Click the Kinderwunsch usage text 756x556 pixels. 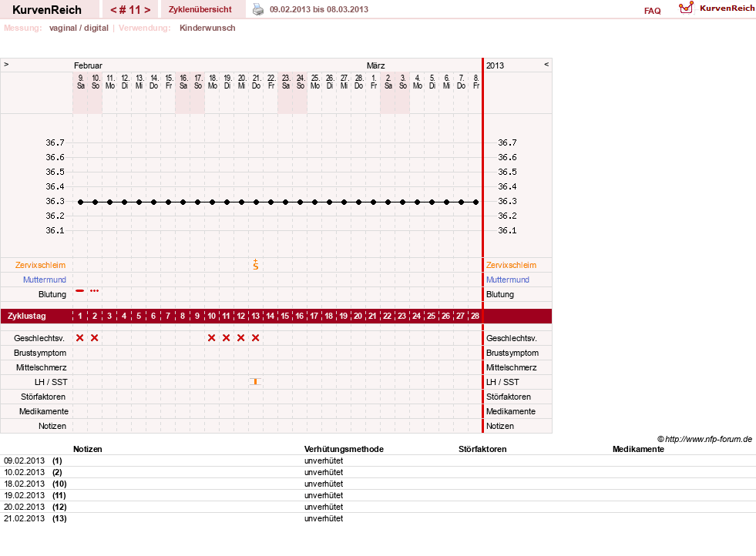[207, 28]
